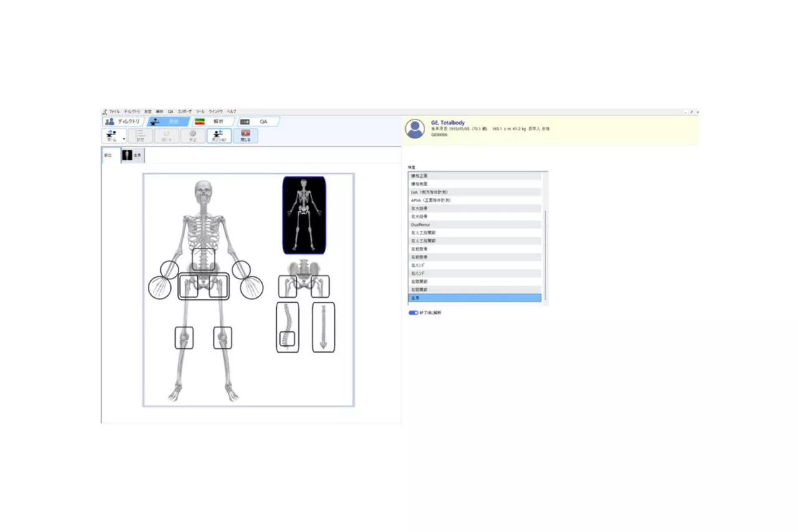Image resolution: width=798 pixels, height=532 pixels.
Task: Choose 腰椎正面 in the exam list
Action: (x=474, y=176)
